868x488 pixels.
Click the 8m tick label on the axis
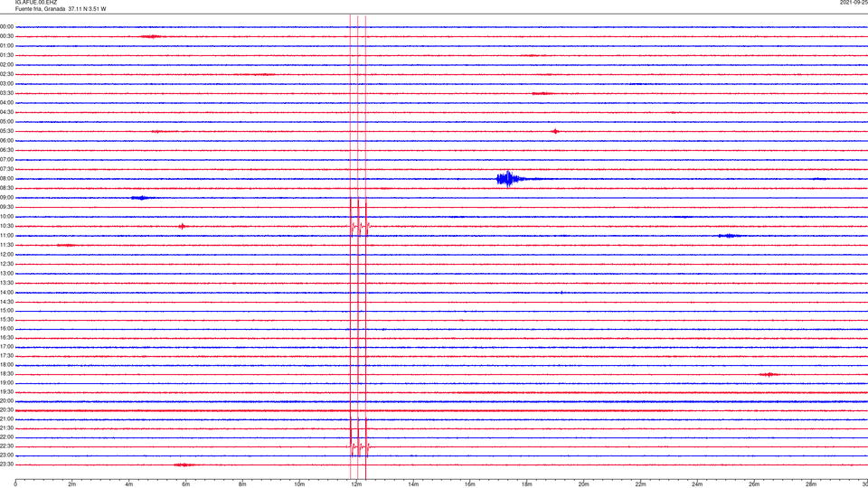click(242, 484)
